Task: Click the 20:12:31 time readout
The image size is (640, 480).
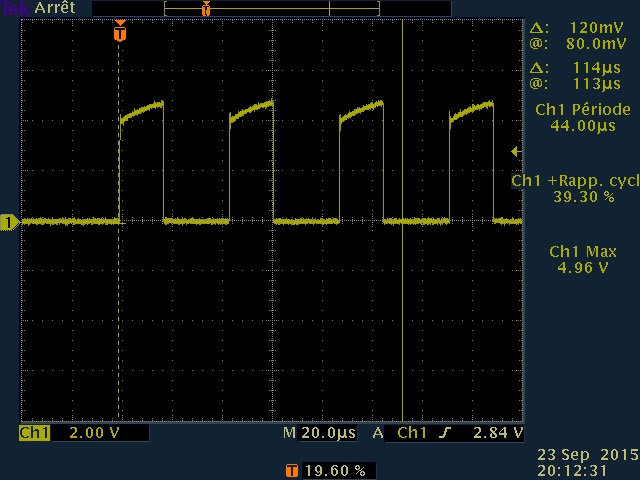Action: tap(572, 471)
